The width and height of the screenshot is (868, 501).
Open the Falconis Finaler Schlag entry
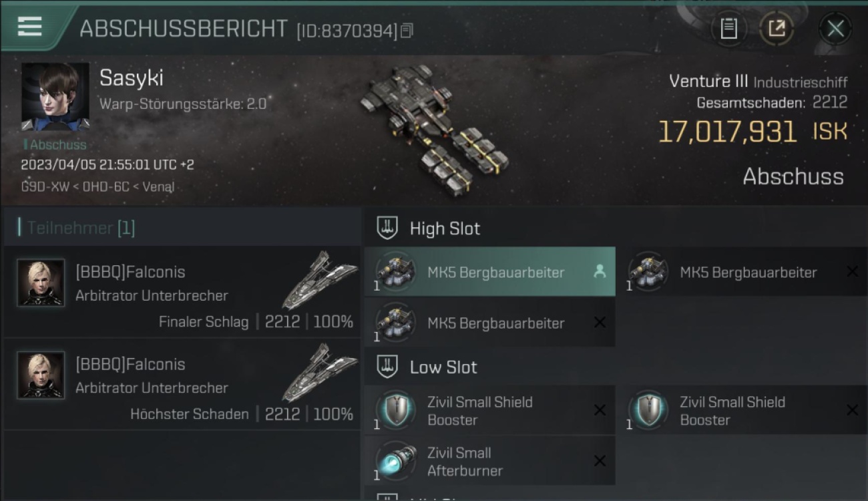click(182, 292)
